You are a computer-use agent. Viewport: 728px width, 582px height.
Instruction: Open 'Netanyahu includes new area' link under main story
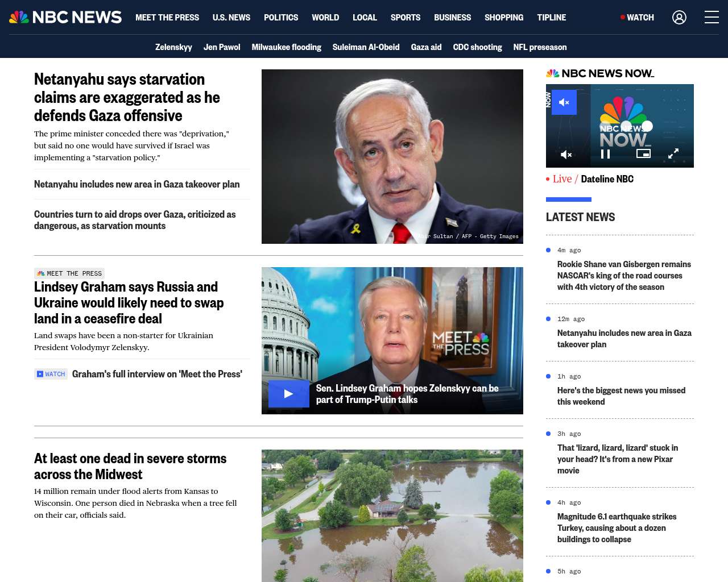click(137, 184)
